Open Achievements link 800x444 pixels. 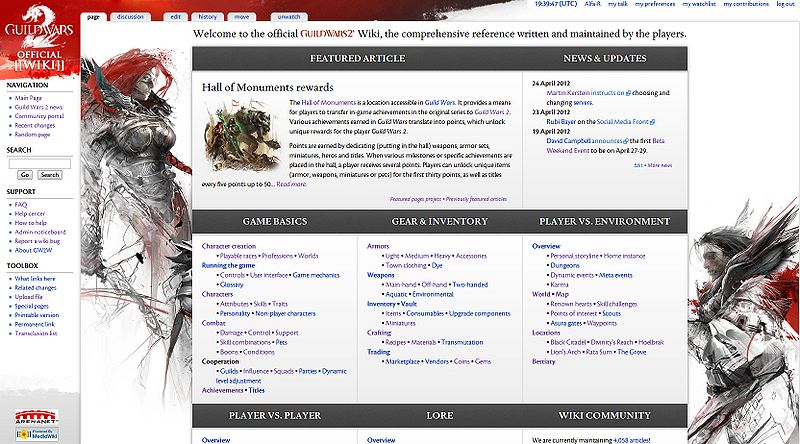[222, 391]
